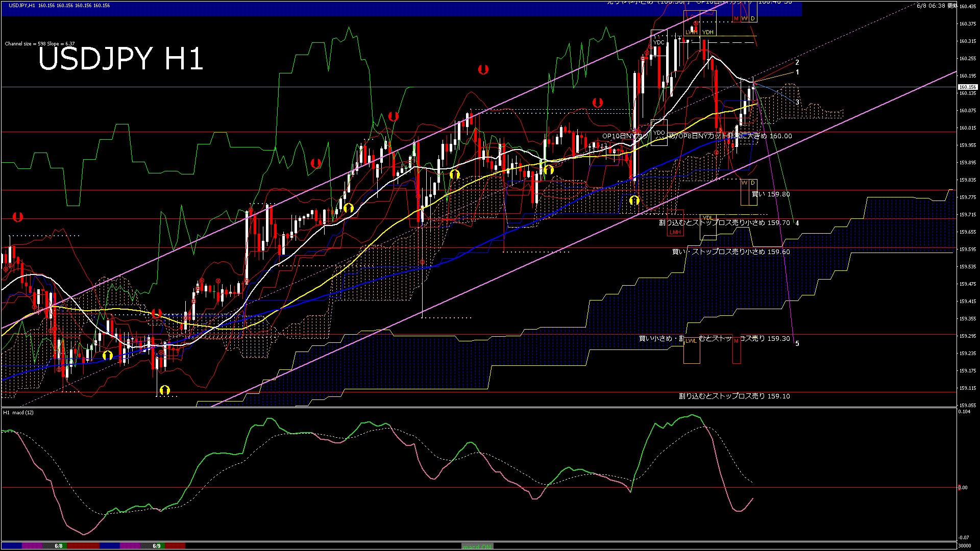The height and width of the screenshot is (551, 980).
Task: Click the 159.30 small-buy label
Action: [715, 338]
